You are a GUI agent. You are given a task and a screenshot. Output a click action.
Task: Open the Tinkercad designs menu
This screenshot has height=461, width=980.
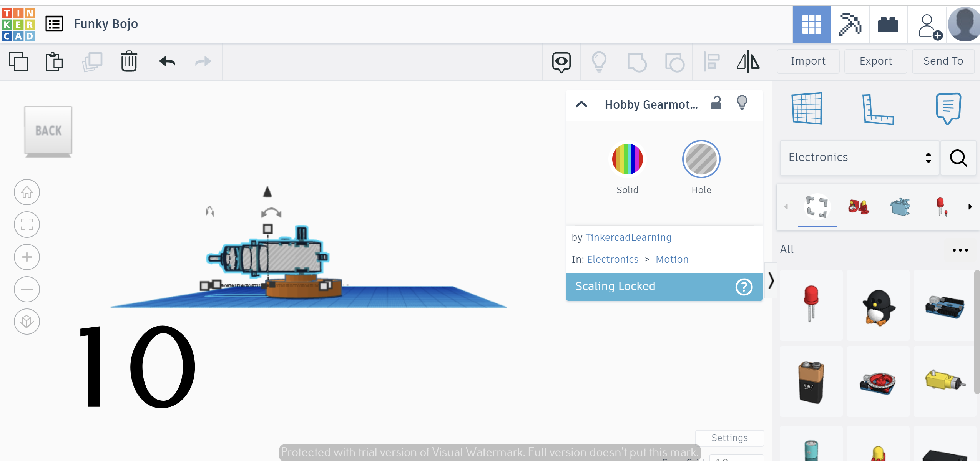coord(54,23)
